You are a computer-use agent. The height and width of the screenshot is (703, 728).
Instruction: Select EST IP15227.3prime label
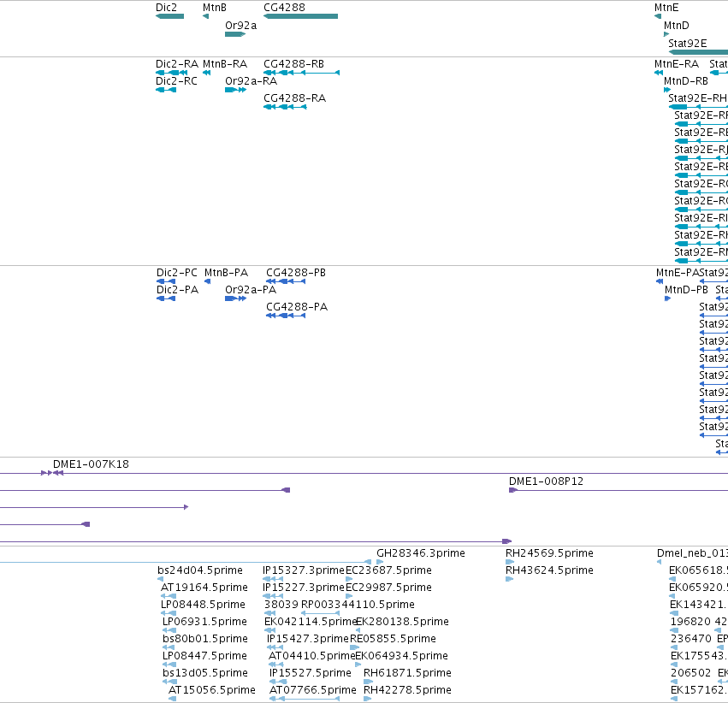tap(304, 588)
